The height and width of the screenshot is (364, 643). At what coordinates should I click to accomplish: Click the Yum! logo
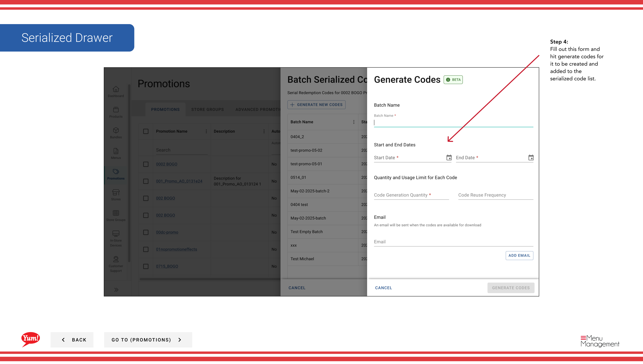pyautogui.click(x=31, y=339)
